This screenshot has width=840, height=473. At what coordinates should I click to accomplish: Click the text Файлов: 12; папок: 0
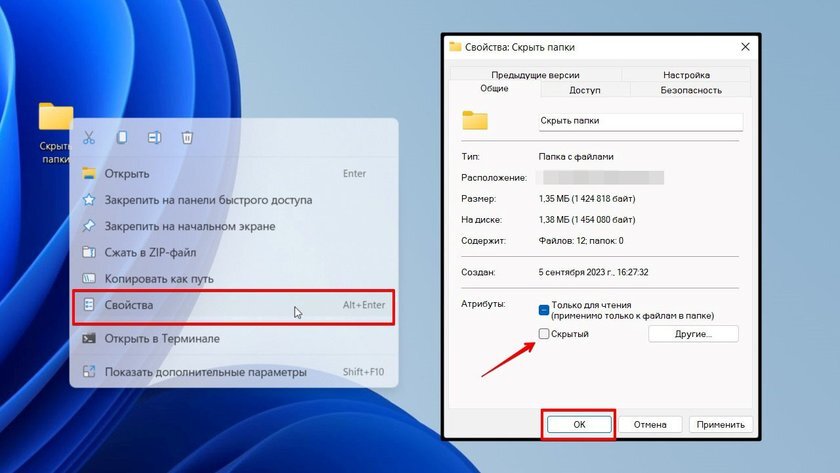581,241
